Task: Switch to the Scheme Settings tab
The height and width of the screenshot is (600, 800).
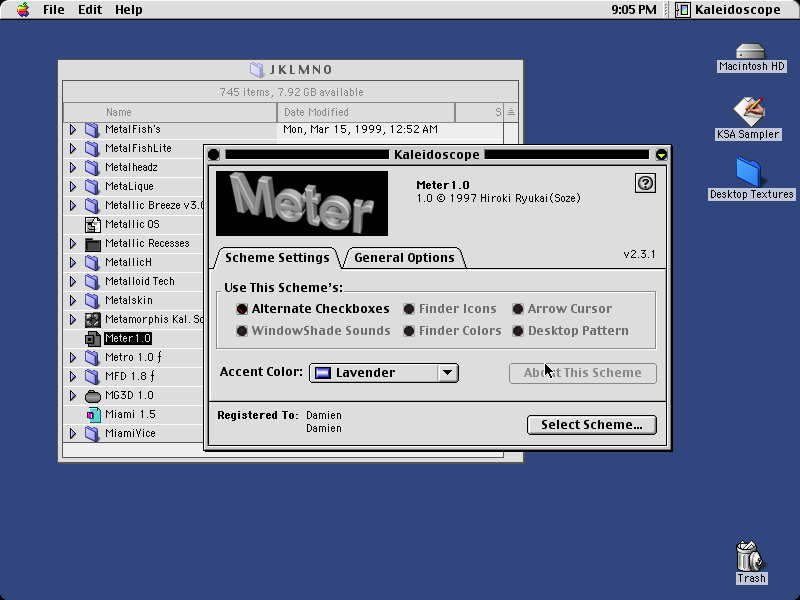Action: [x=277, y=258]
